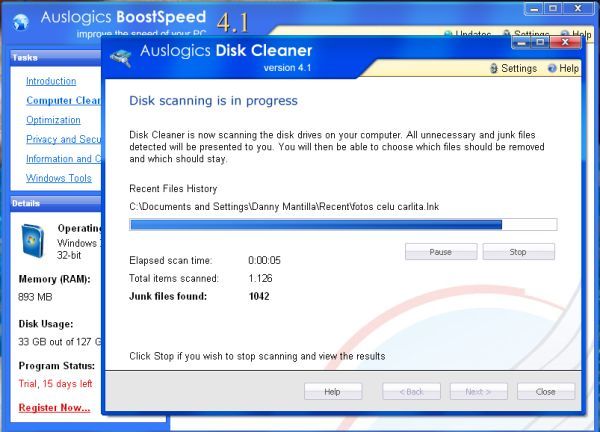Viewport: 600px width, 432px height.
Task: Maximize the Disk Cleaner window
Action: 540,42
